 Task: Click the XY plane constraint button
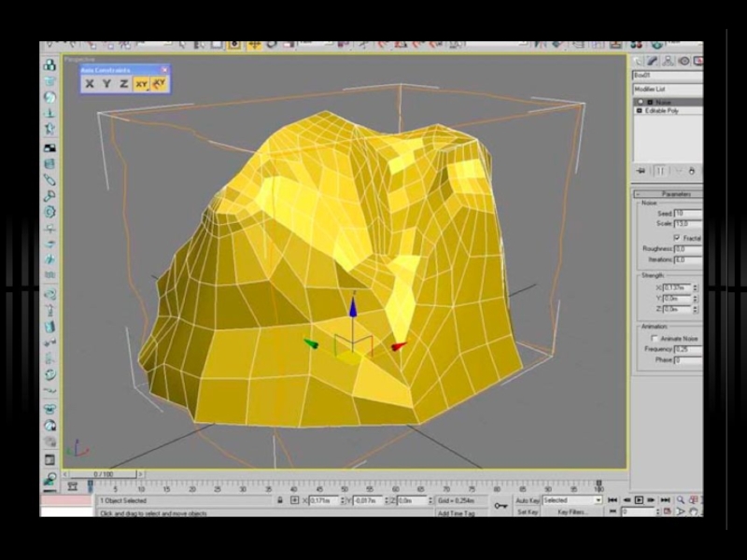click(x=141, y=84)
